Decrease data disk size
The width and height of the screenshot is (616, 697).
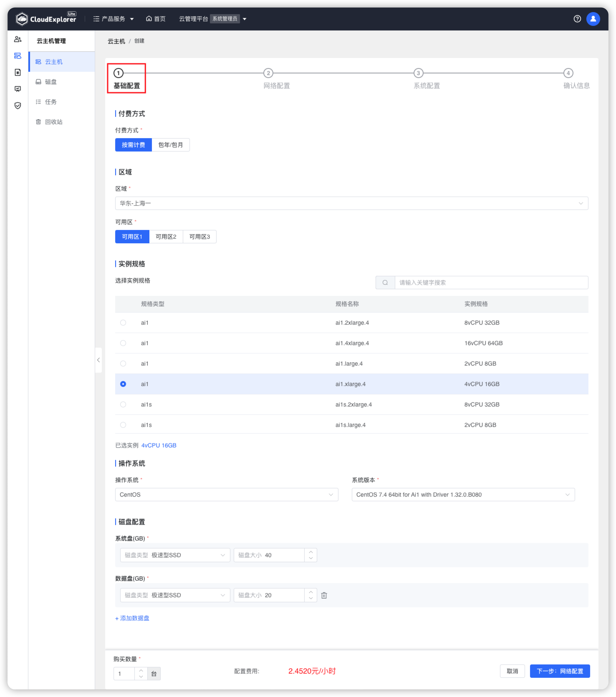pyautogui.click(x=311, y=599)
